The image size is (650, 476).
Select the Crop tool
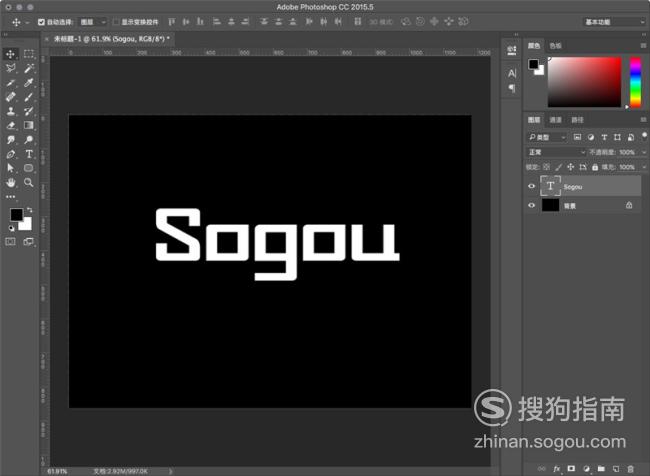click(11, 83)
